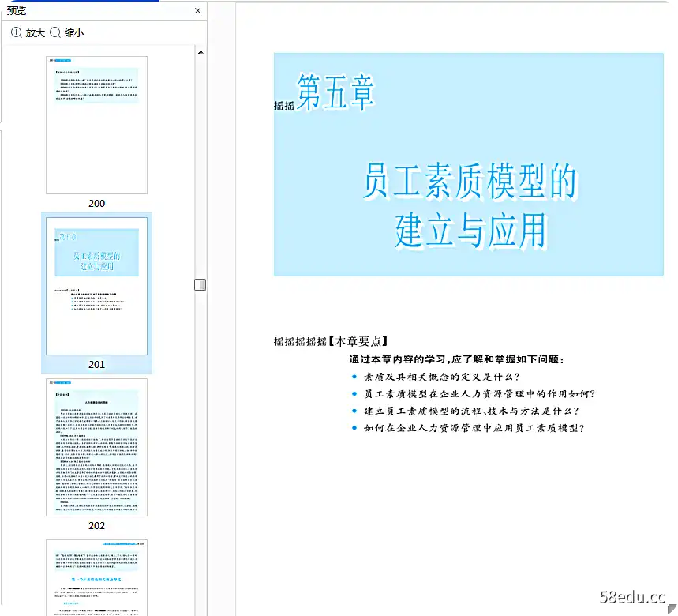This screenshot has width=678, height=616.
Task: Click the 第五章 chapter heading
Action: [335, 92]
